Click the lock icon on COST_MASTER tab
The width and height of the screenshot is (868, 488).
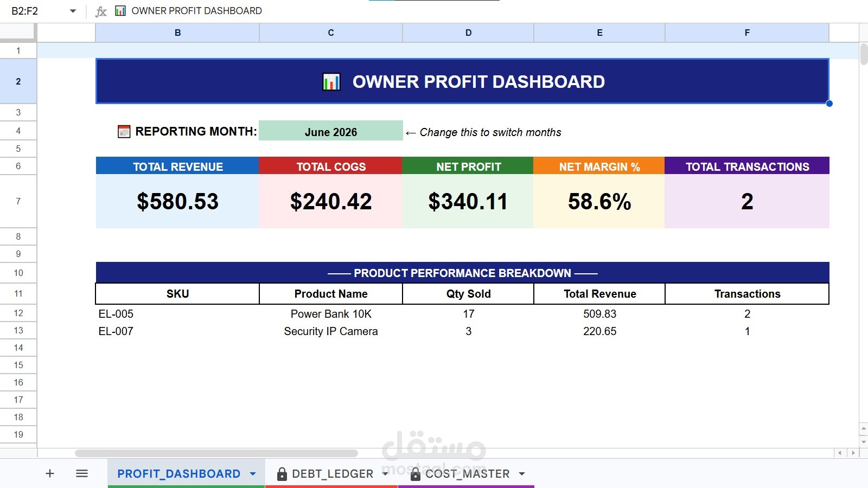[416, 474]
